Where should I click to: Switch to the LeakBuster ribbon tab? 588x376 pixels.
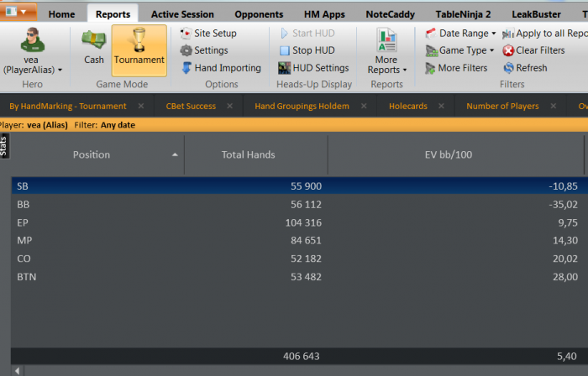coord(536,14)
